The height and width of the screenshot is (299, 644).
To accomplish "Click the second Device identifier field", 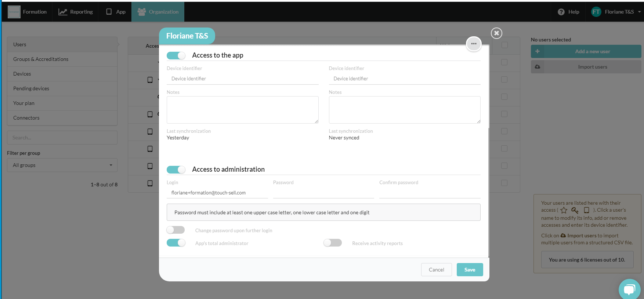I will coord(405,79).
